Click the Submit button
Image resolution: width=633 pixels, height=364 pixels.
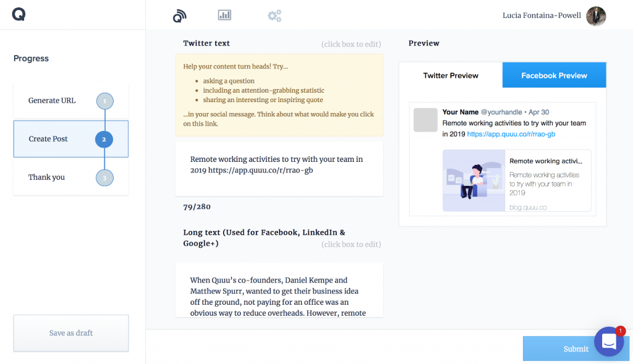[x=576, y=348]
